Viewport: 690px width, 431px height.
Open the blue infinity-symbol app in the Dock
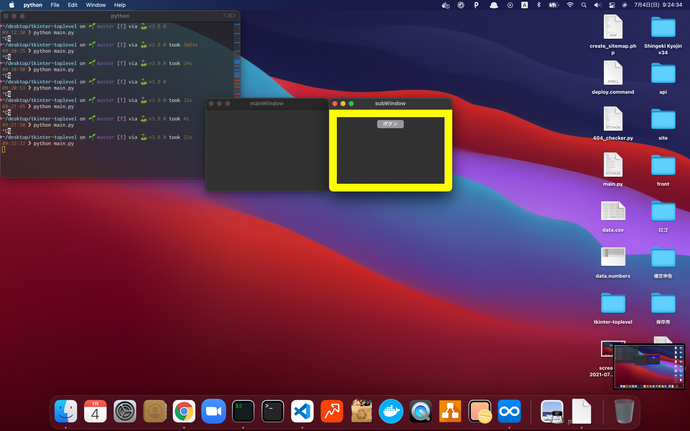tap(509, 411)
